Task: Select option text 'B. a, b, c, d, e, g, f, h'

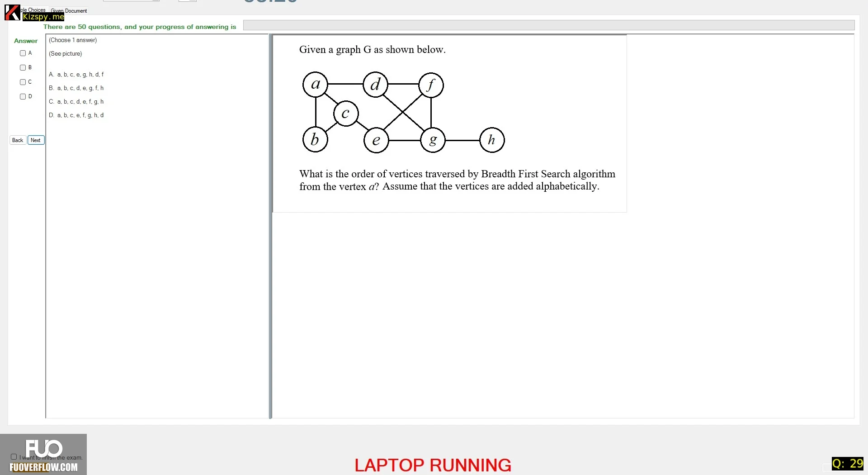Action: point(76,88)
